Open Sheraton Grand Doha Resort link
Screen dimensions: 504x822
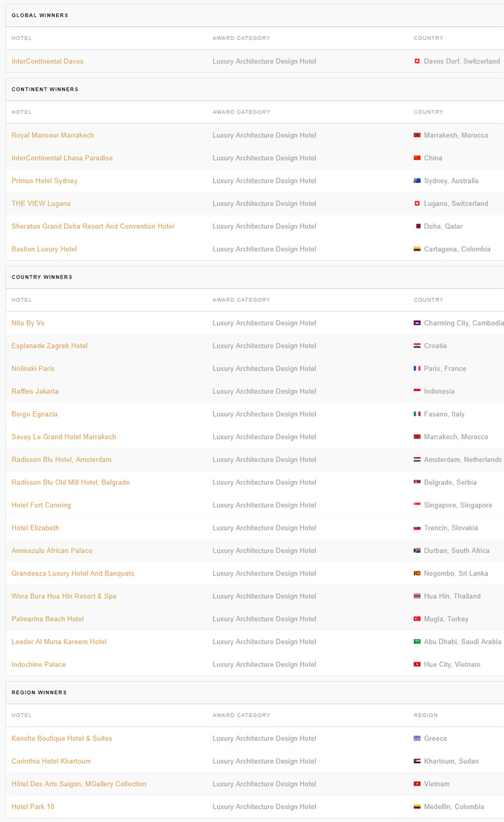93,226
